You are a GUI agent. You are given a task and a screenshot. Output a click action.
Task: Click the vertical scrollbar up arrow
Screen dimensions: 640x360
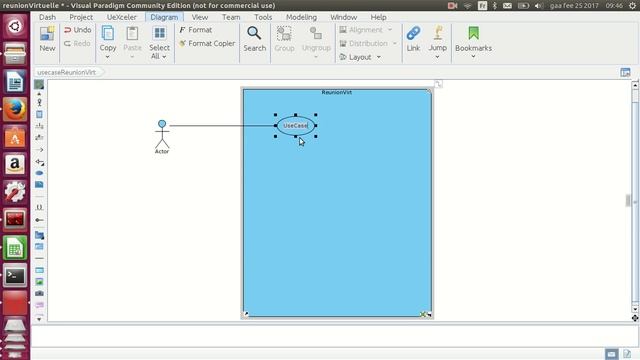[635, 85]
